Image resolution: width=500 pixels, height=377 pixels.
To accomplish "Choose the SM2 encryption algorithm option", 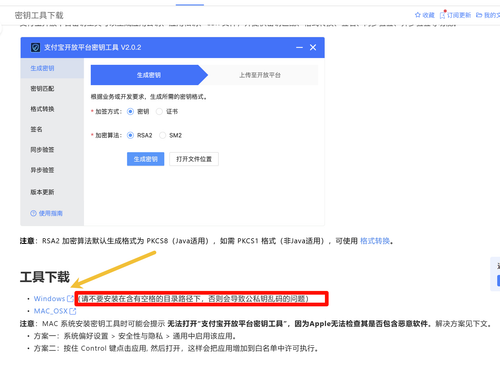I will click(162, 135).
